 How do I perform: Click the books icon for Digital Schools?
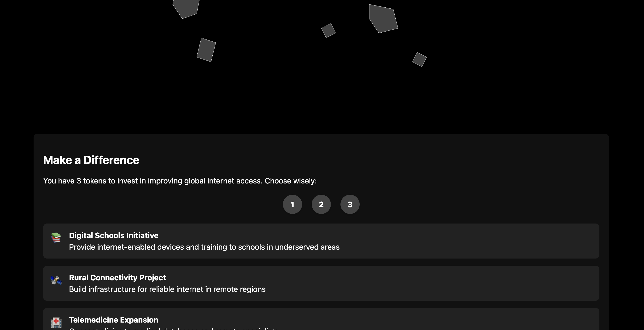pyautogui.click(x=56, y=237)
